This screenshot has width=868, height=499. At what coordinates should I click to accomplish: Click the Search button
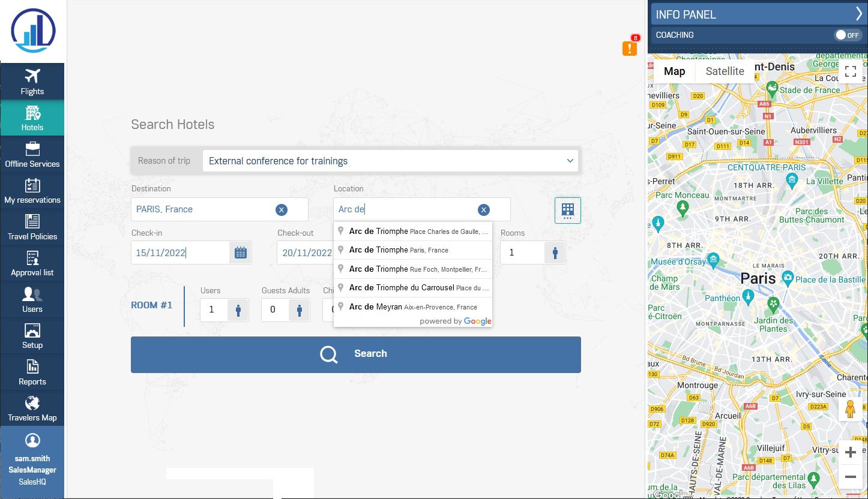pyautogui.click(x=355, y=354)
